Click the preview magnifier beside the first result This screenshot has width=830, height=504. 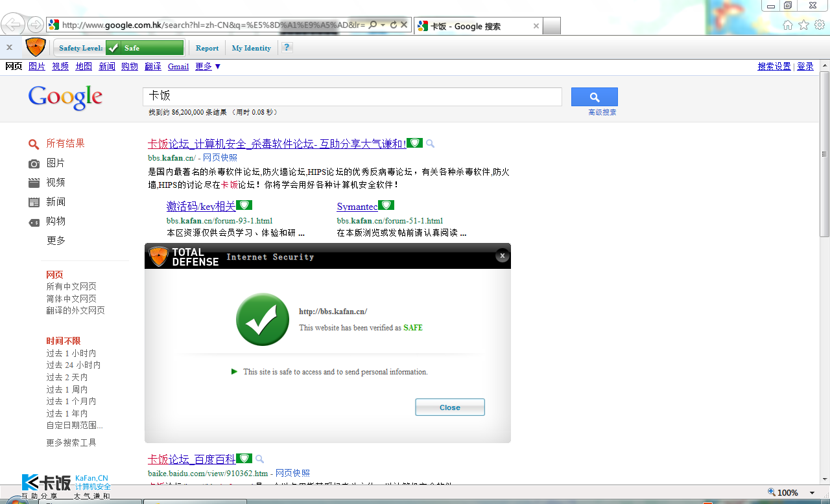click(430, 144)
